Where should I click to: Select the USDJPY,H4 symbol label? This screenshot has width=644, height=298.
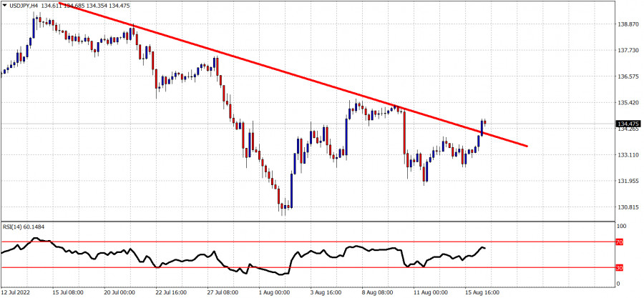coord(22,5)
